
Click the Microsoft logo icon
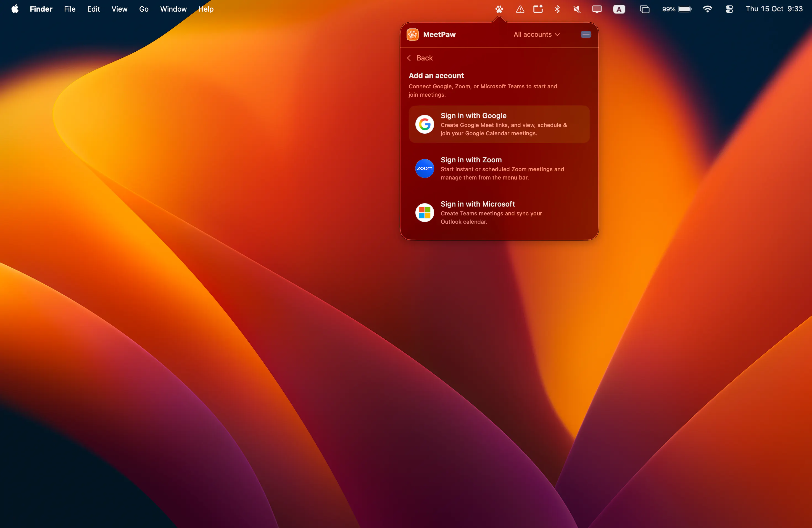point(425,212)
